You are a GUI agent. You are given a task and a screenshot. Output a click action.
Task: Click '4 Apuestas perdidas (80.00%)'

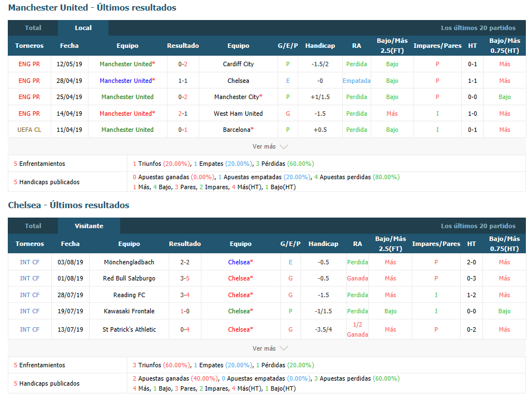click(357, 177)
